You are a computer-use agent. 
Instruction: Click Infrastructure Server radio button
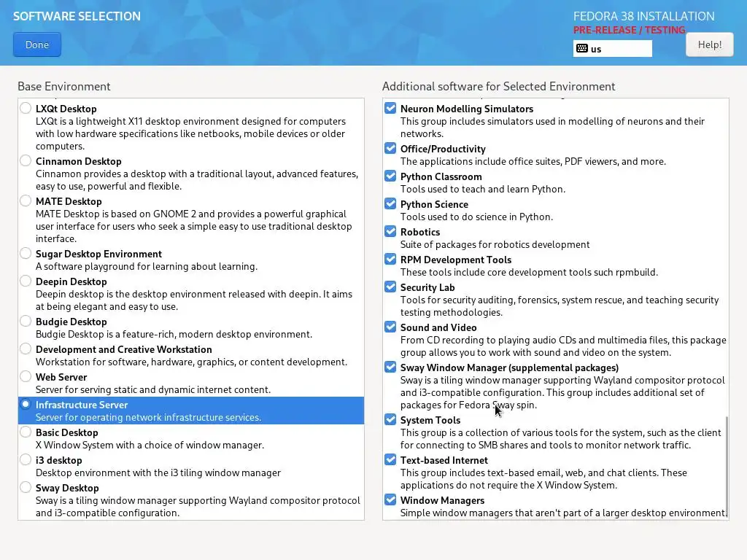[26, 404]
